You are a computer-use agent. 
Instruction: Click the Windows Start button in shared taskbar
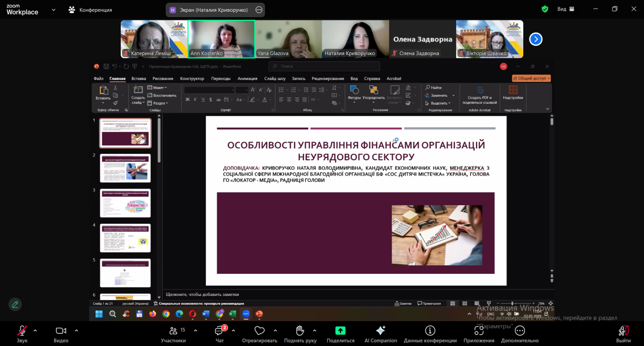99,314
